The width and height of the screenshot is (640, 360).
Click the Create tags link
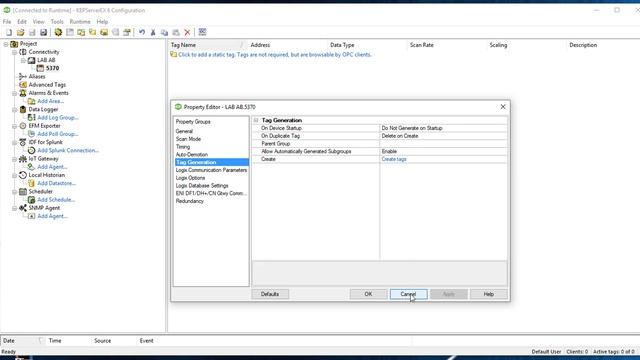[394, 159]
